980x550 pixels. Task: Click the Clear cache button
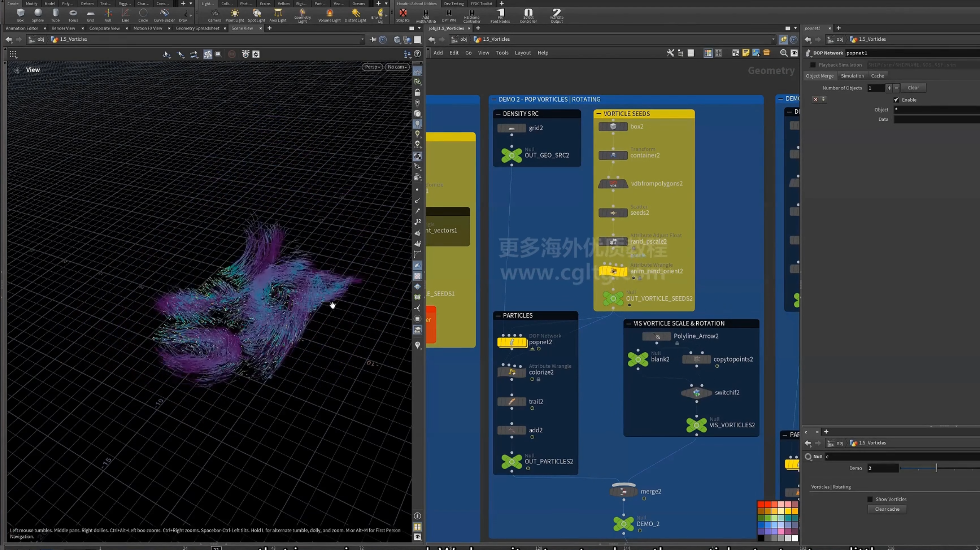coord(887,509)
